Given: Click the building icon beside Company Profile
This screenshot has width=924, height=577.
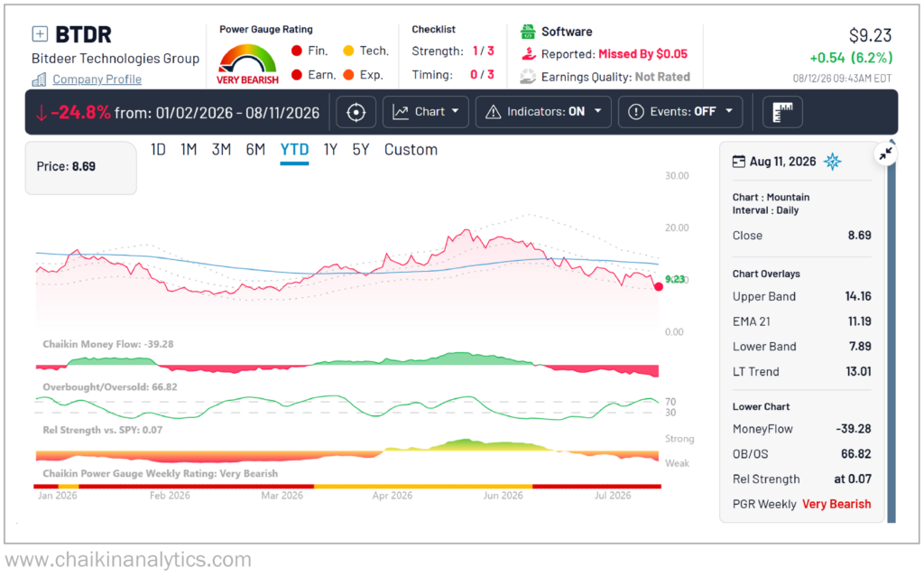Looking at the screenshot, I should (x=39, y=79).
